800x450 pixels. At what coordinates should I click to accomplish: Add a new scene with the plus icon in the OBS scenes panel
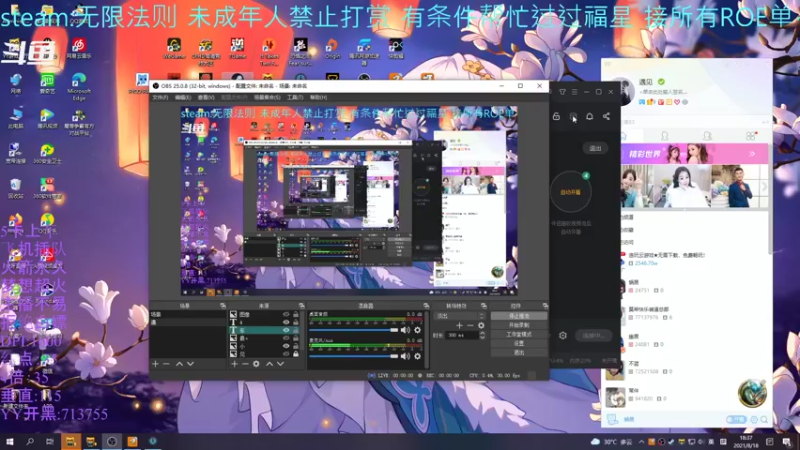[155, 364]
